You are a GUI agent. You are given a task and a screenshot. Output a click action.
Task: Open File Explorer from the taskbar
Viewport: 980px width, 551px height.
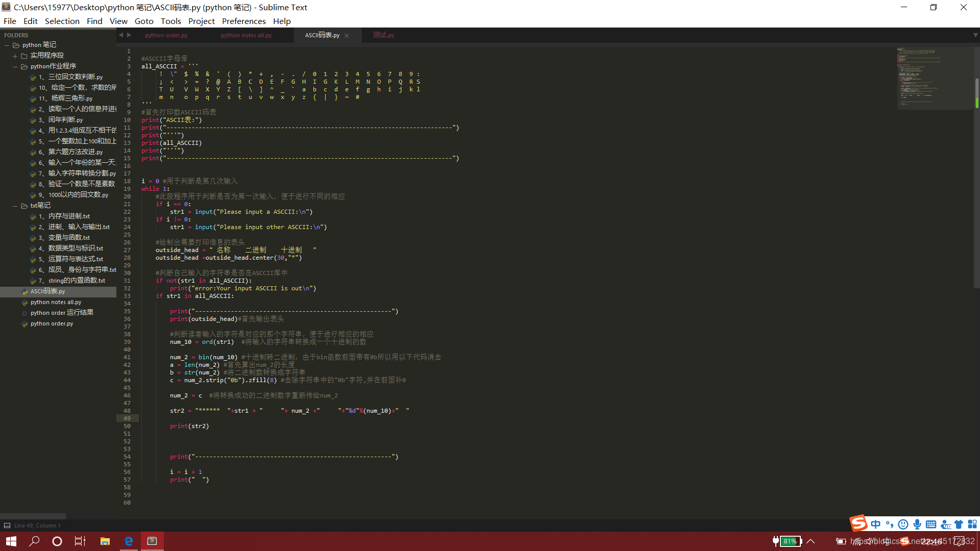(105, 541)
